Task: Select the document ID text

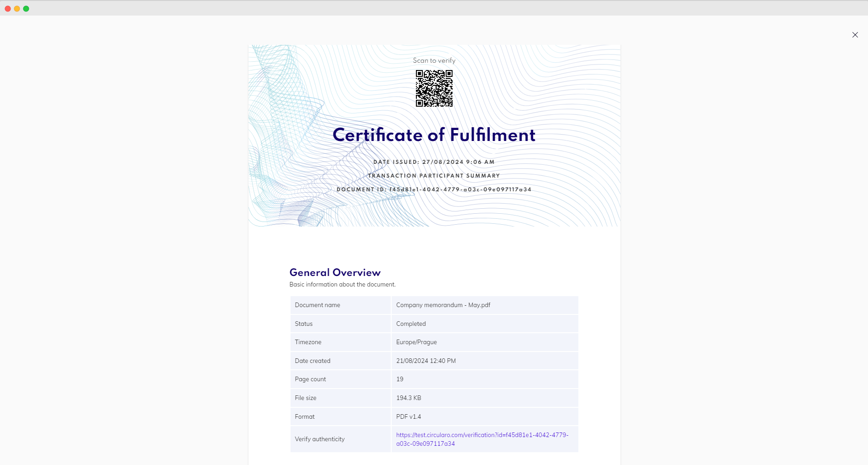Action: pos(434,189)
